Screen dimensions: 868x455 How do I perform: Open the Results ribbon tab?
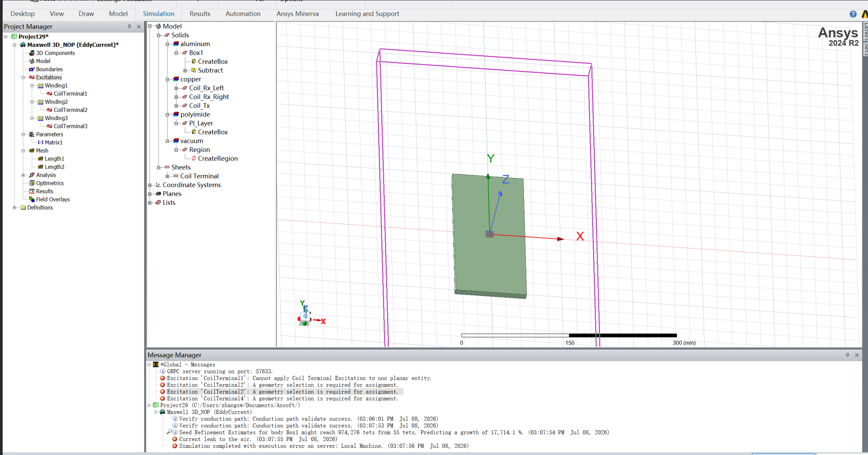coord(200,14)
